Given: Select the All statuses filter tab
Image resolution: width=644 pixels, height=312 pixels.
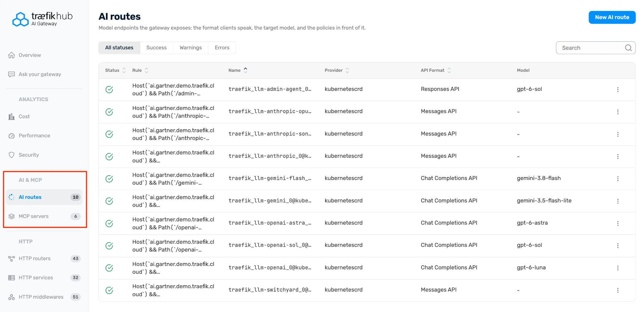Looking at the screenshot, I should pos(119,48).
